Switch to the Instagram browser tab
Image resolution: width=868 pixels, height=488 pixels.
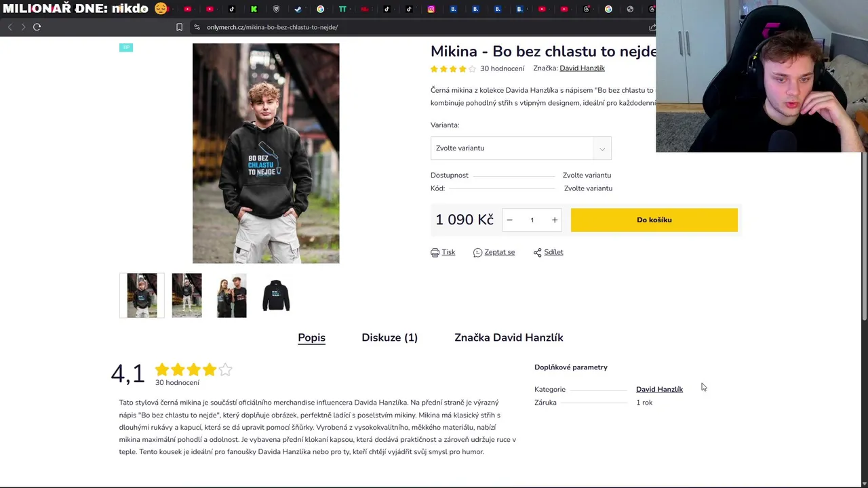tap(431, 9)
